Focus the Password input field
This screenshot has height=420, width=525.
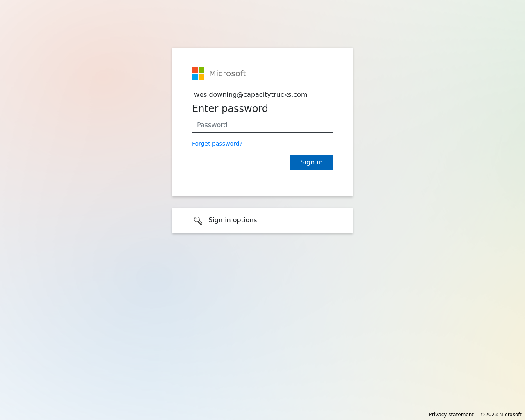(x=262, y=125)
